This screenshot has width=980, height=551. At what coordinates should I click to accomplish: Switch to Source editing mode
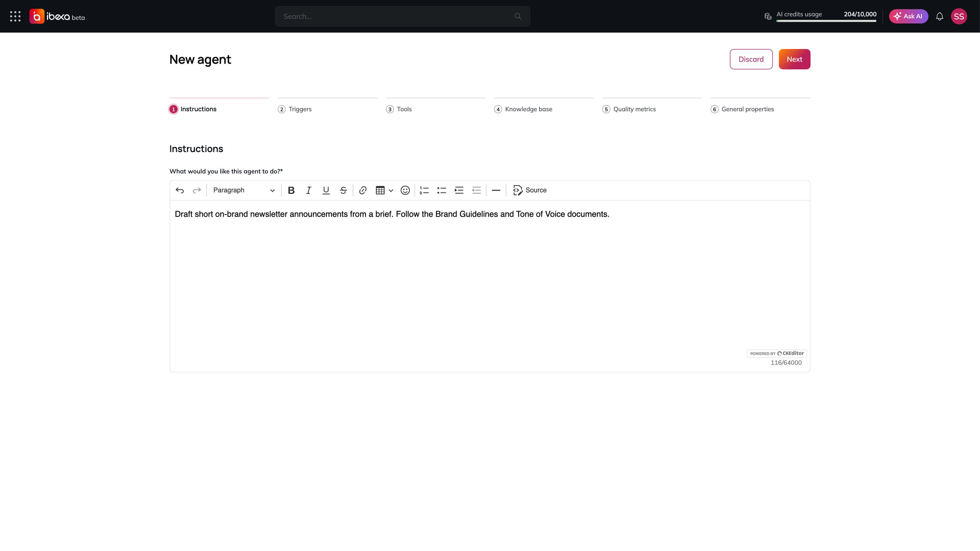pyautogui.click(x=530, y=190)
